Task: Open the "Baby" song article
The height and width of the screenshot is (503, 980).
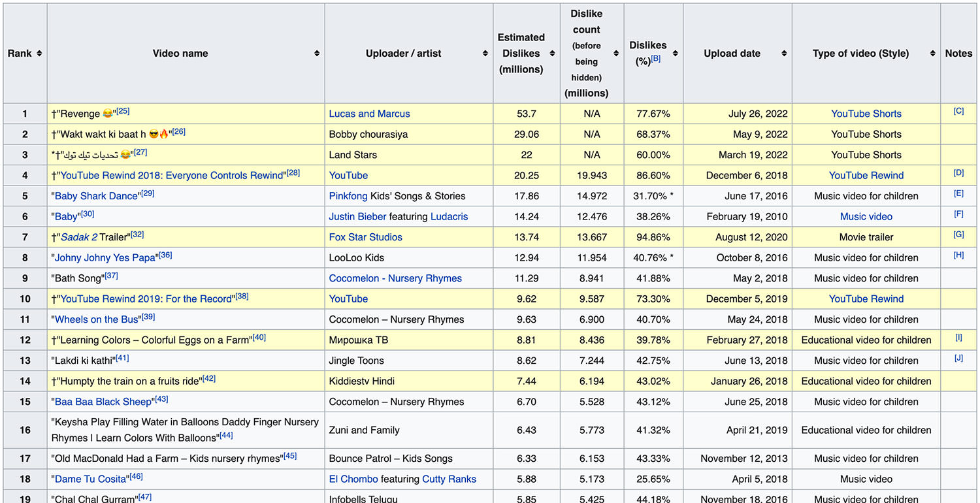Action: point(66,216)
